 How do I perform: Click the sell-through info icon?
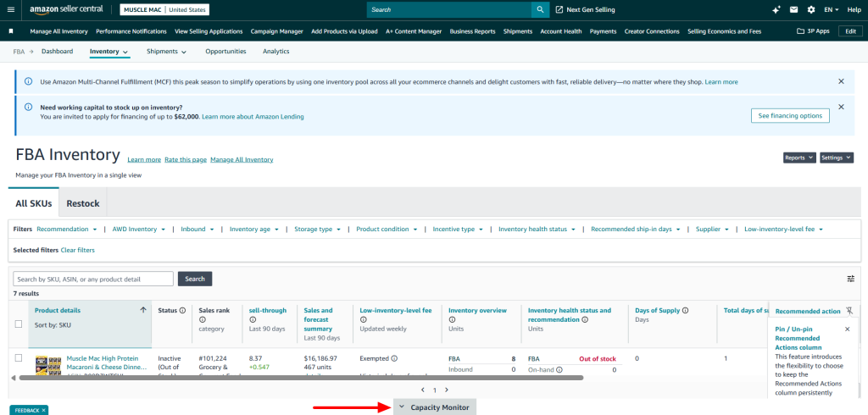253,320
